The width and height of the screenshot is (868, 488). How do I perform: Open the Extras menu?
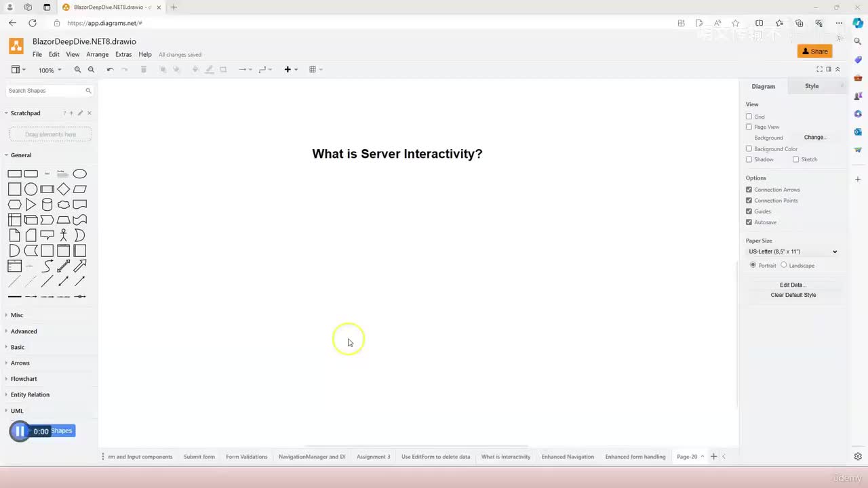click(123, 54)
